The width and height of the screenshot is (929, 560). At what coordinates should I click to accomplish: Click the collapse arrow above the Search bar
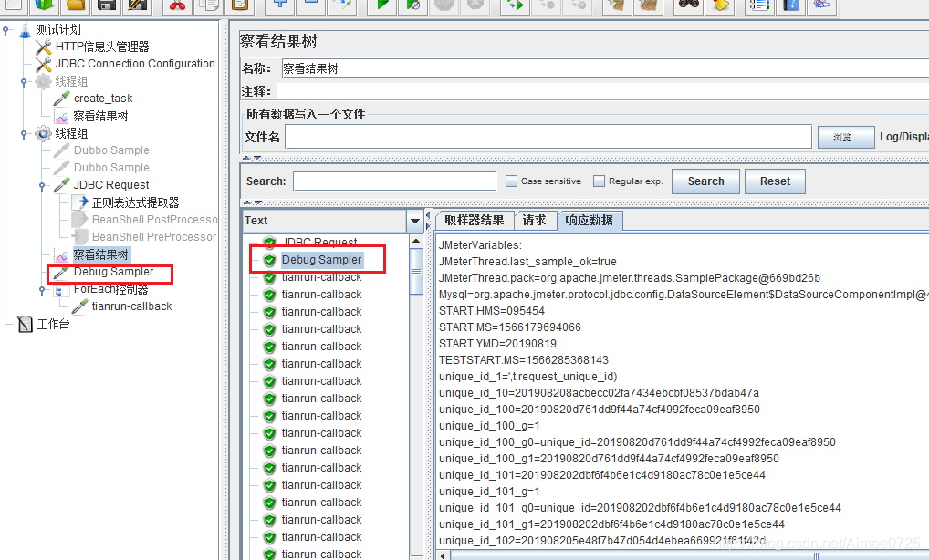pos(247,158)
